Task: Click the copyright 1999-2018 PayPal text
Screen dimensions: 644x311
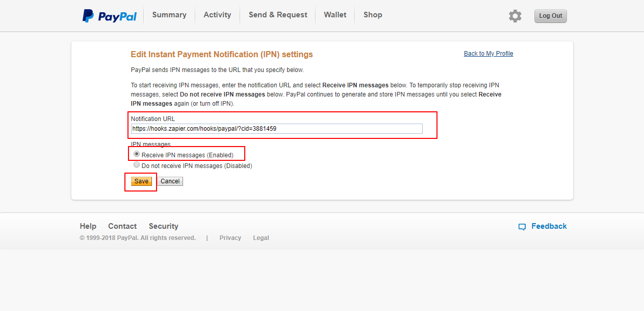Action: 138,238
